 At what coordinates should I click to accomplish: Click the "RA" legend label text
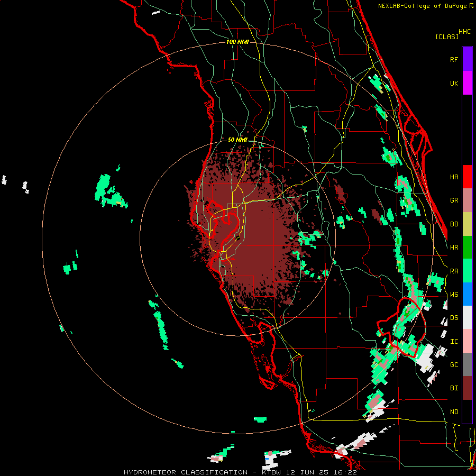[x=454, y=271]
